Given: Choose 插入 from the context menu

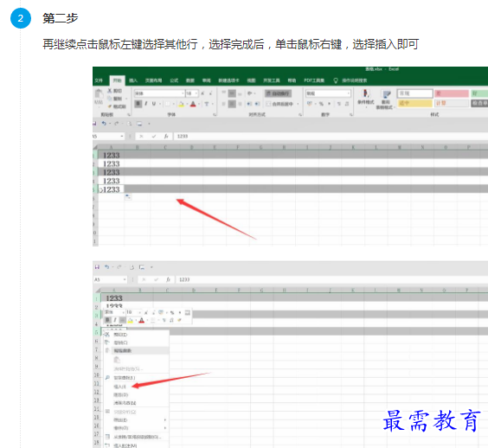Looking at the screenshot, I should click(136, 387).
